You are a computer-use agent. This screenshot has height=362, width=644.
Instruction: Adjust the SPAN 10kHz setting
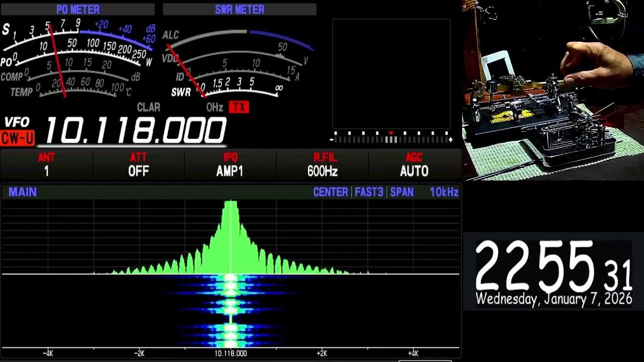click(424, 192)
